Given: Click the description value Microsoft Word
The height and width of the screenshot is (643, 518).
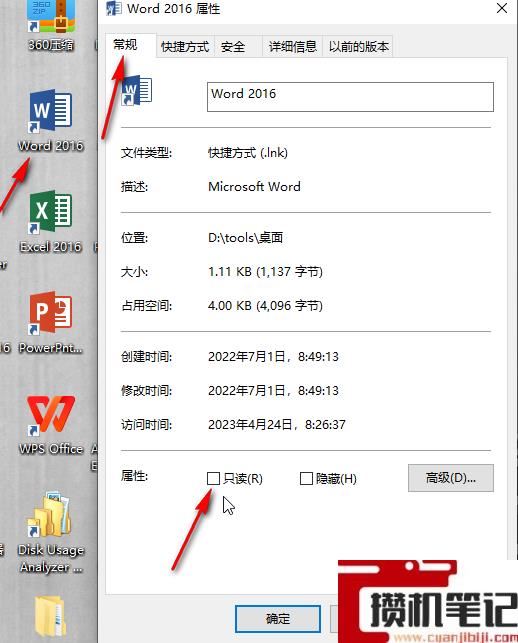Looking at the screenshot, I should click(x=254, y=187).
